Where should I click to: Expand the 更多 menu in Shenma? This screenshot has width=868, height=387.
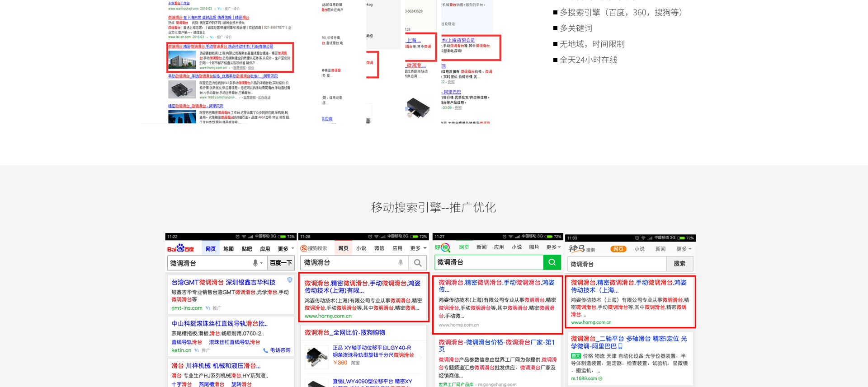coord(684,249)
